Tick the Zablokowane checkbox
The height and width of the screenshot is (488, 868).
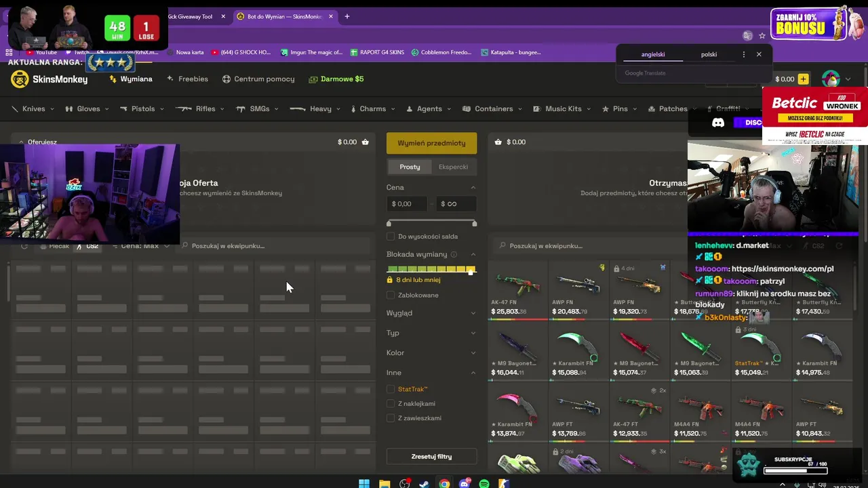391,295
